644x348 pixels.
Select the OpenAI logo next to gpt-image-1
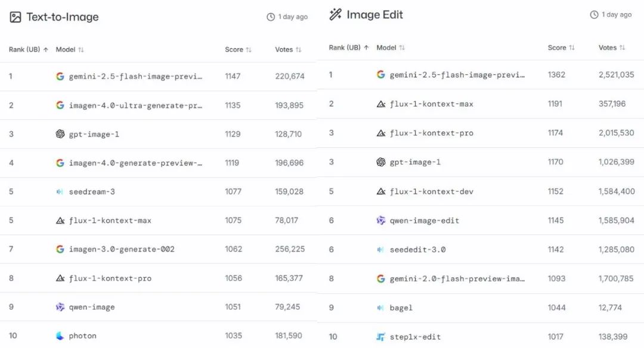(59, 134)
